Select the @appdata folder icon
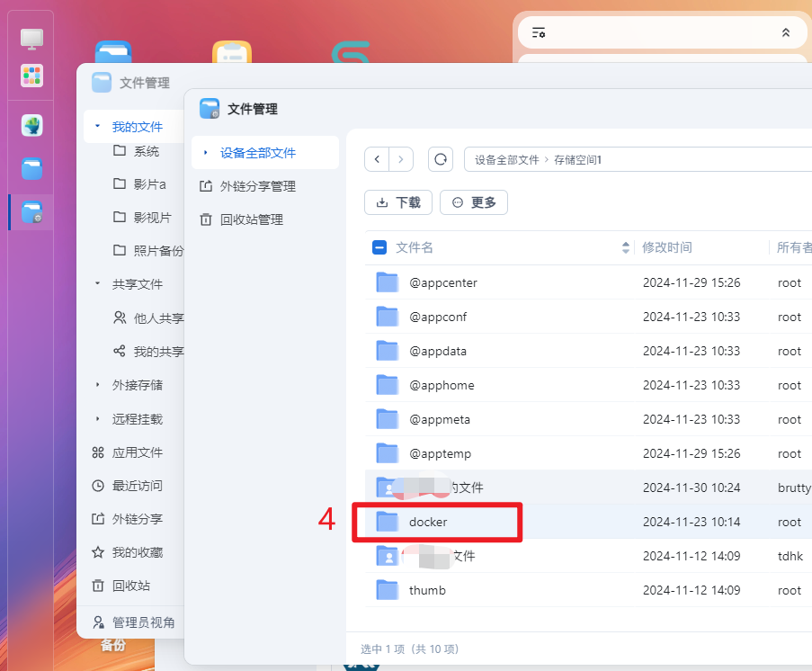This screenshot has height=671, width=812. [x=387, y=351]
